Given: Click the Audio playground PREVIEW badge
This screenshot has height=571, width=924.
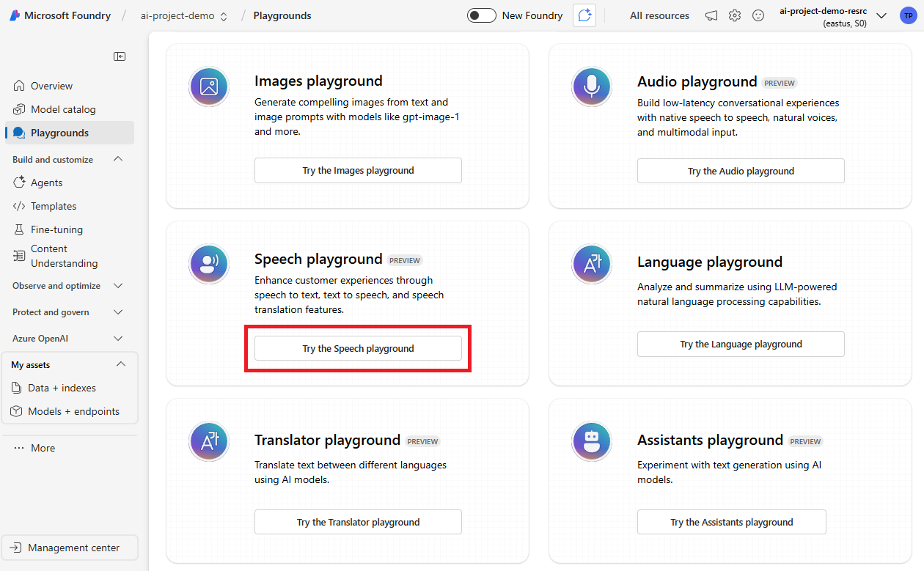Looking at the screenshot, I should click(x=780, y=83).
